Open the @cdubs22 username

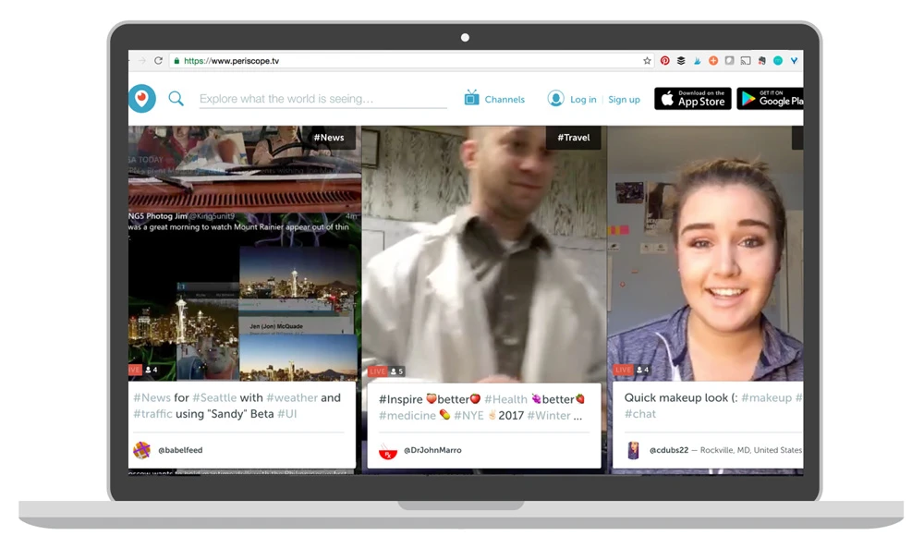tap(669, 450)
